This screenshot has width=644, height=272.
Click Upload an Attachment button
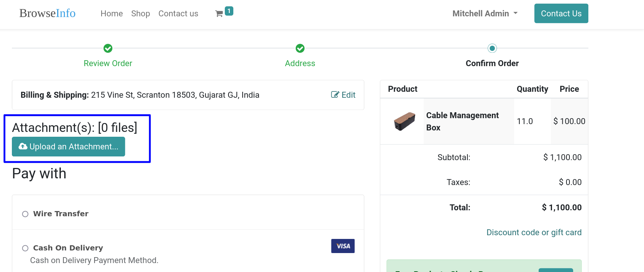pyautogui.click(x=69, y=147)
